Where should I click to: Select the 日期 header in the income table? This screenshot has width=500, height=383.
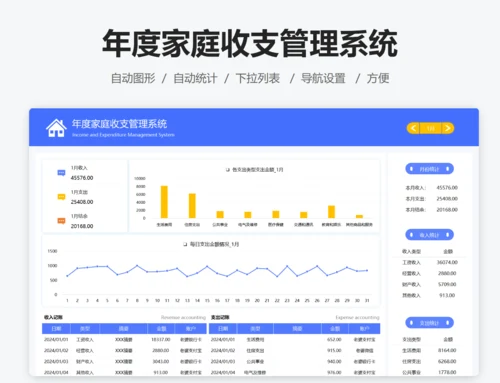click(x=56, y=329)
